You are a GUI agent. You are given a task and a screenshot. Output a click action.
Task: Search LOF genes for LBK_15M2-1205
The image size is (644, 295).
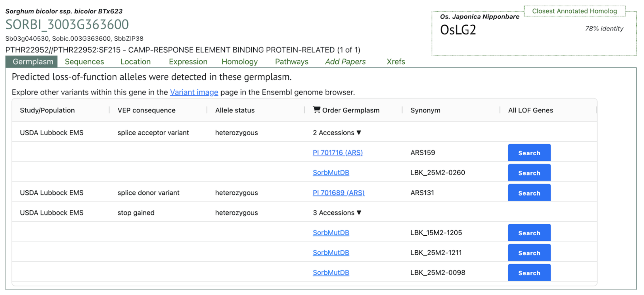[x=529, y=233]
